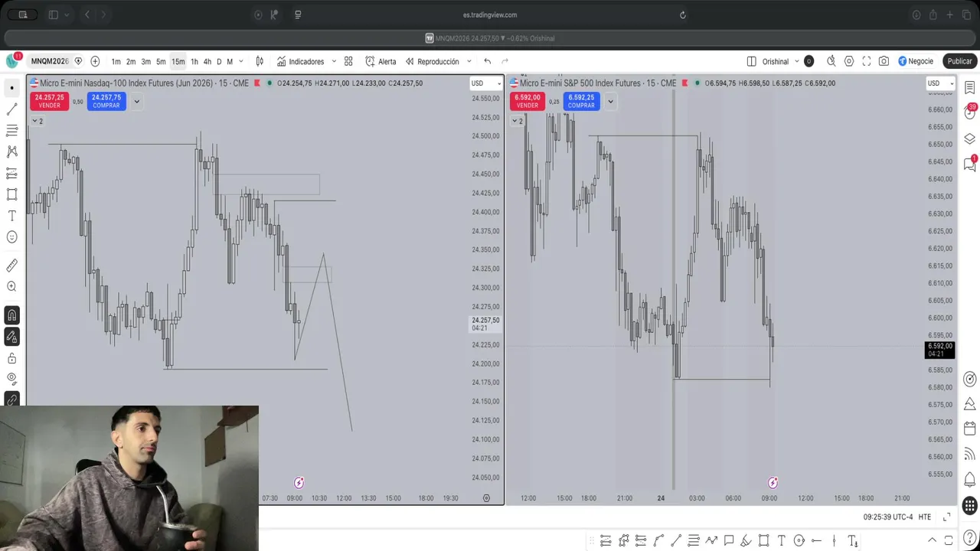Open Indicadores menu
980x551 pixels.
300,61
